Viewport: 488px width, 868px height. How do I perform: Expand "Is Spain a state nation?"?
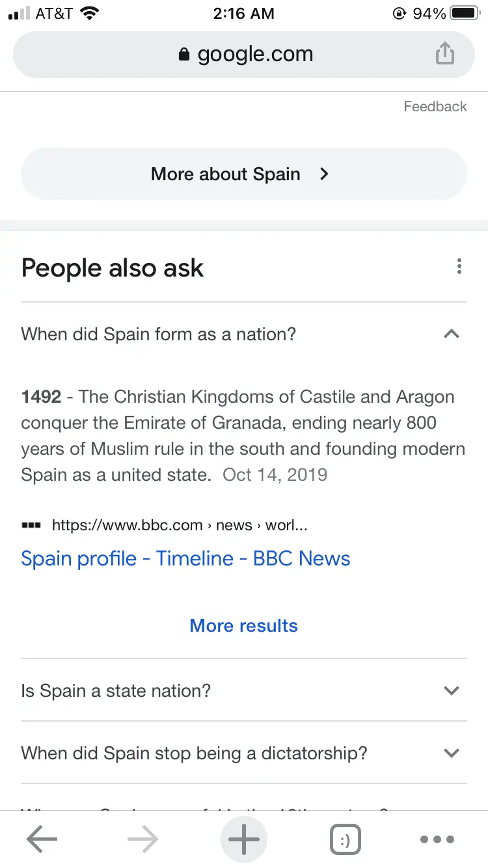pos(451,690)
